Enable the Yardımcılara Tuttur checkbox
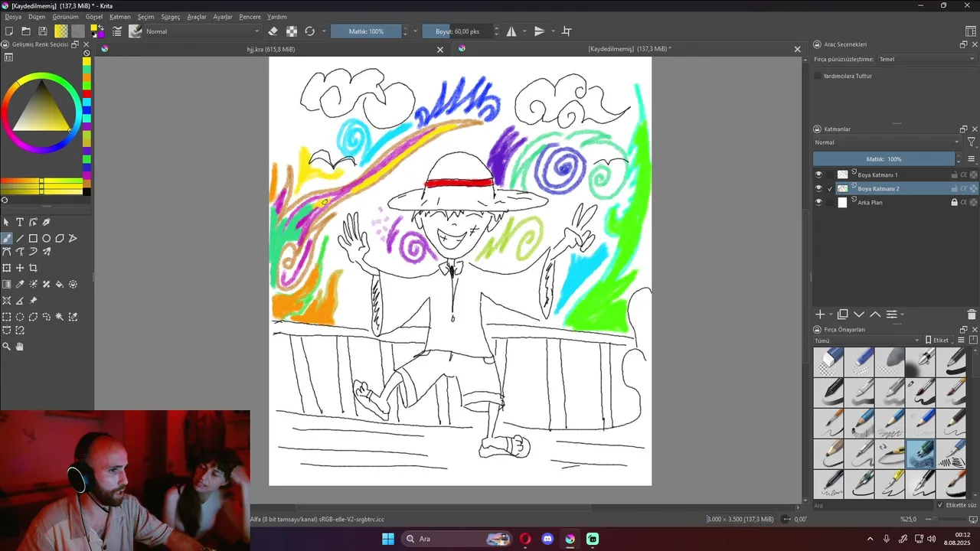Image resolution: width=980 pixels, height=551 pixels. [x=818, y=76]
